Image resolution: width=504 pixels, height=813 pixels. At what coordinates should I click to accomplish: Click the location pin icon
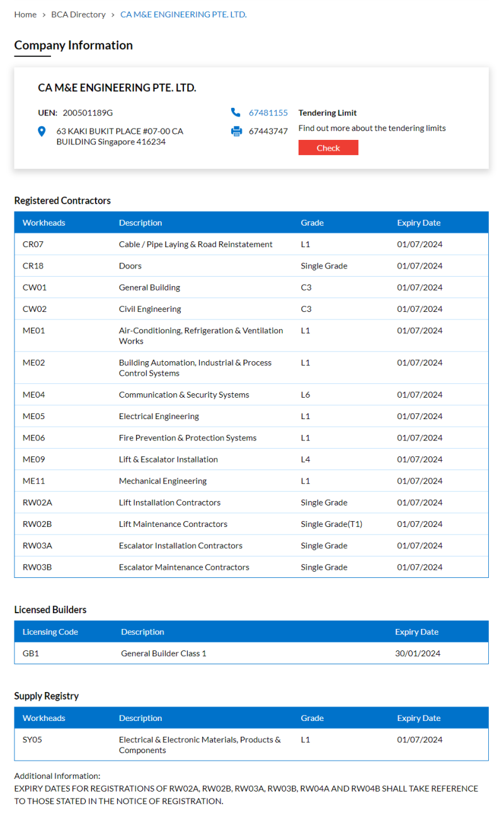(42, 131)
